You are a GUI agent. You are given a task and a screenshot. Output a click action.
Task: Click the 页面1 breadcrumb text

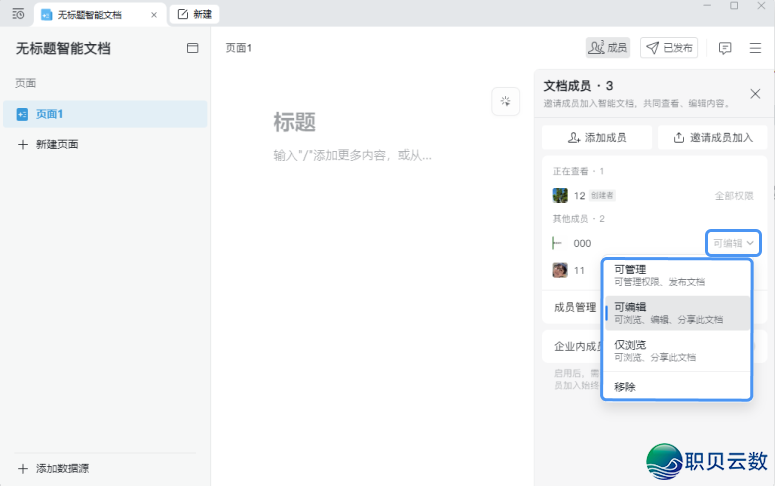tap(239, 48)
